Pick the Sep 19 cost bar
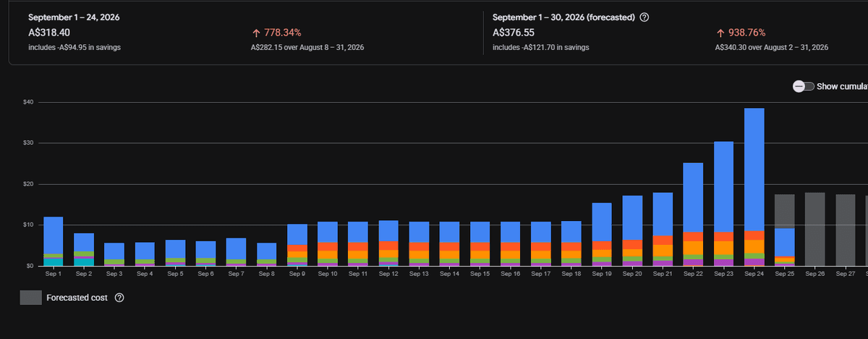Screen dimensions: 868x339 coord(602,234)
